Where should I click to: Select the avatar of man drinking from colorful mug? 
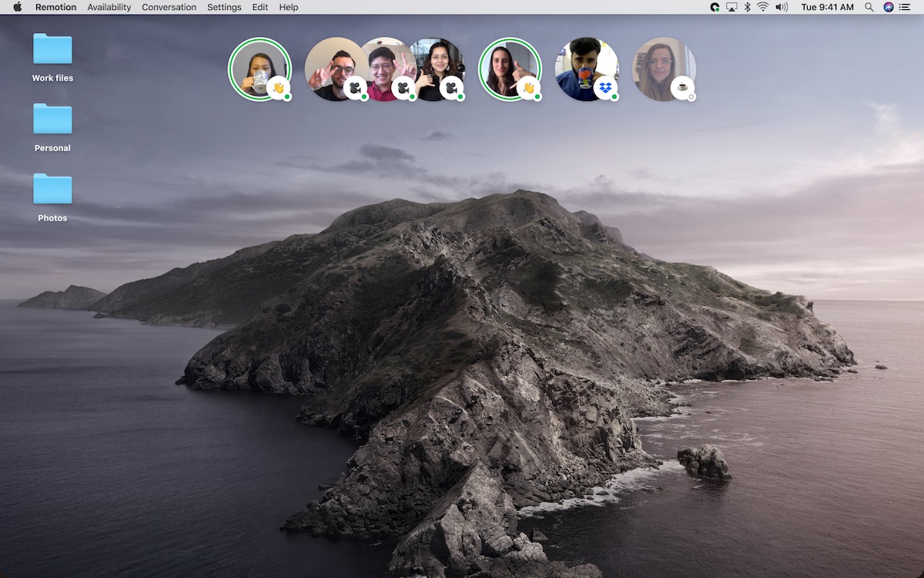click(x=586, y=69)
